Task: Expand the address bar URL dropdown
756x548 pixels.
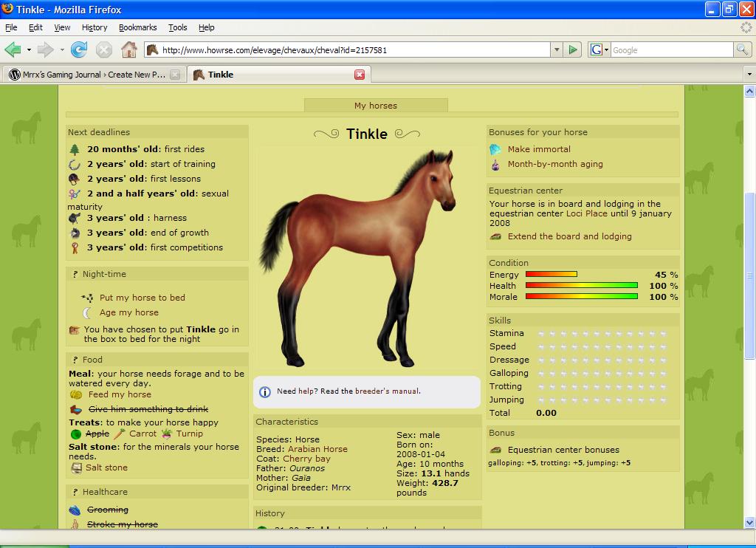Action: click(x=557, y=49)
